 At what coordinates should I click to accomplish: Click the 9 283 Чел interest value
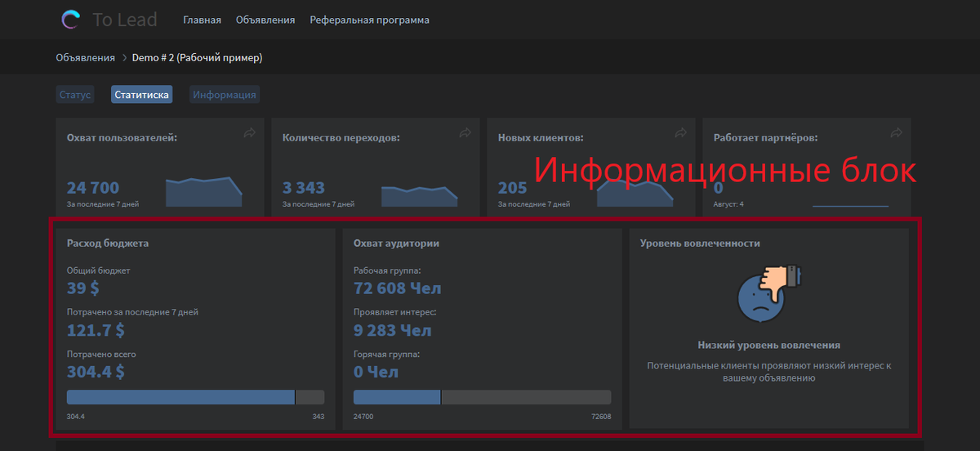[x=393, y=330]
